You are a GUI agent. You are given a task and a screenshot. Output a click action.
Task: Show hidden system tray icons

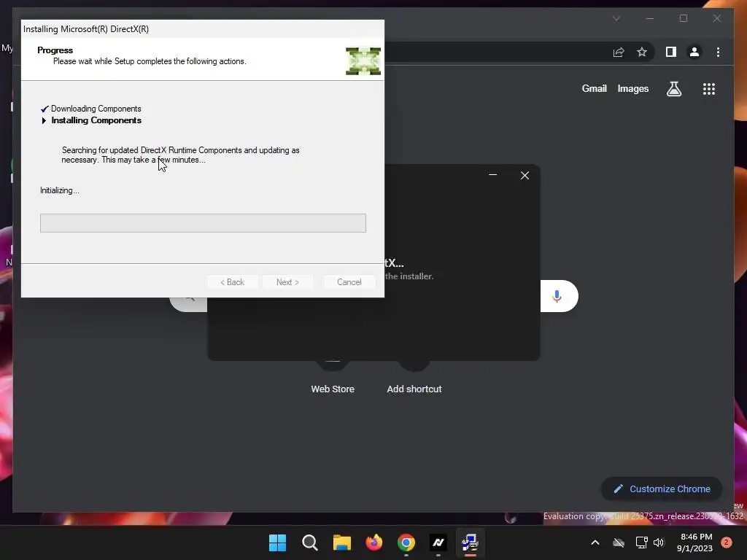coord(595,542)
